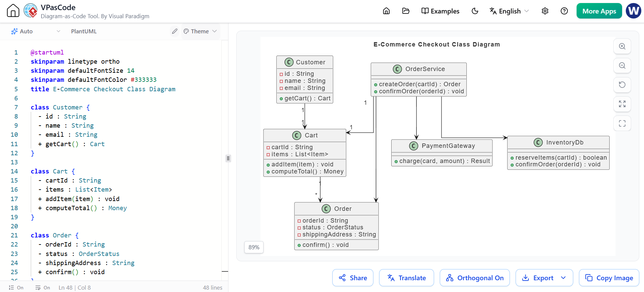Viewport: 644px width, 292px height.
Task: Toggle dark mode with the moon icon
Action: pyautogui.click(x=475, y=11)
